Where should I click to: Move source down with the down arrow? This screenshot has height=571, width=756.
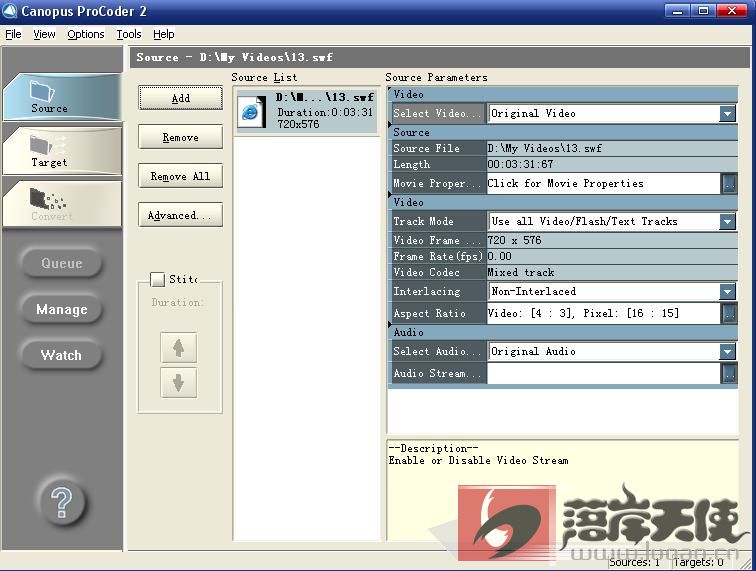178,383
